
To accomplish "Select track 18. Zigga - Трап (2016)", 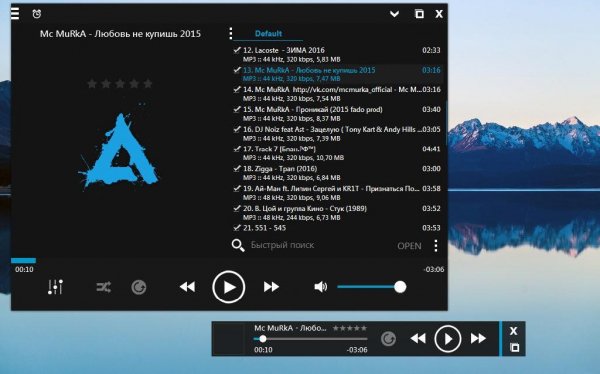I will [x=280, y=169].
